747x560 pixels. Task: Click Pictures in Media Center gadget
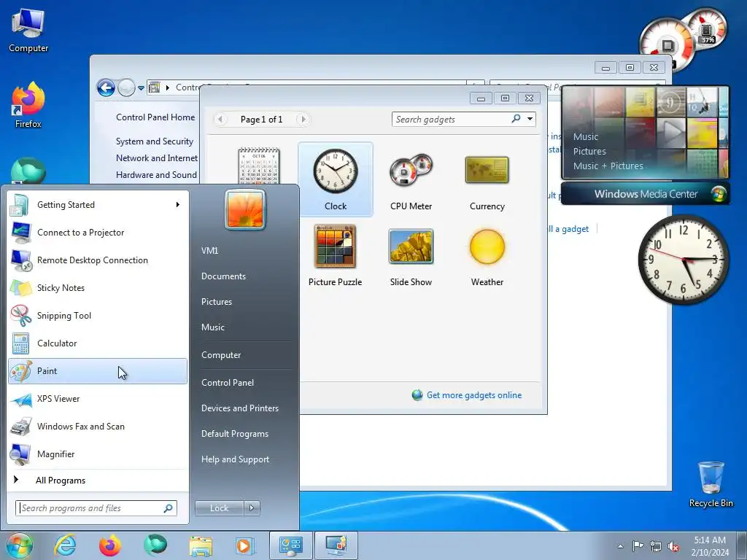pyautogui.click(x=589, y=152)
